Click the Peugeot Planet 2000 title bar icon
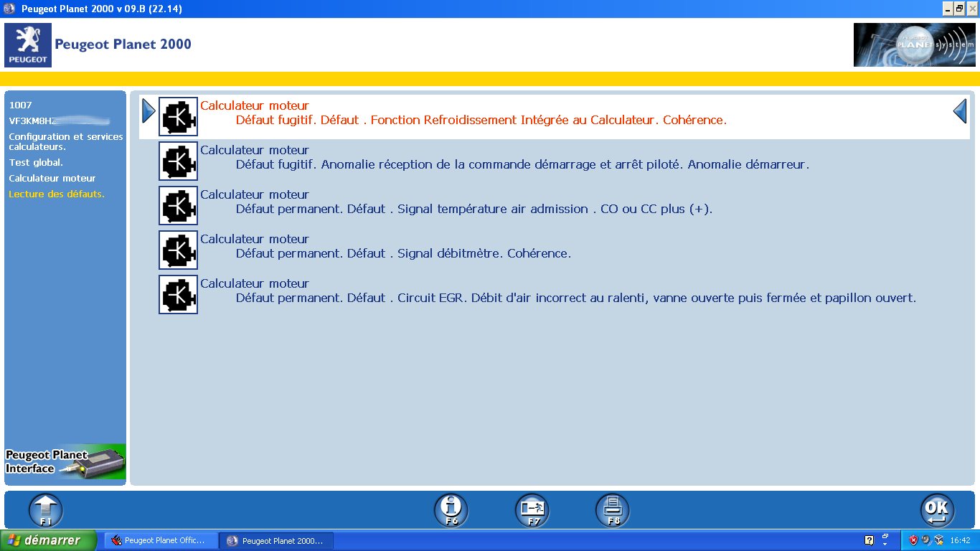The image size is (980, 551). coord(9,9)
